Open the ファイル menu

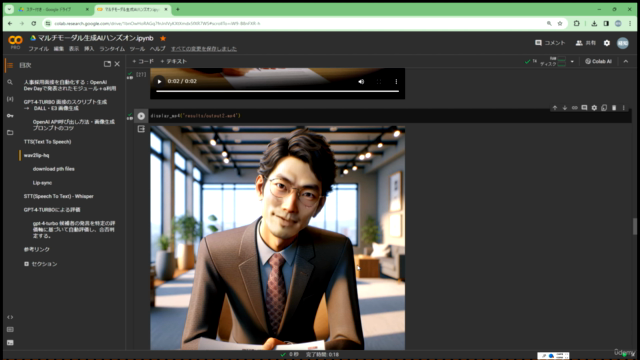click(x=38, y=49)
